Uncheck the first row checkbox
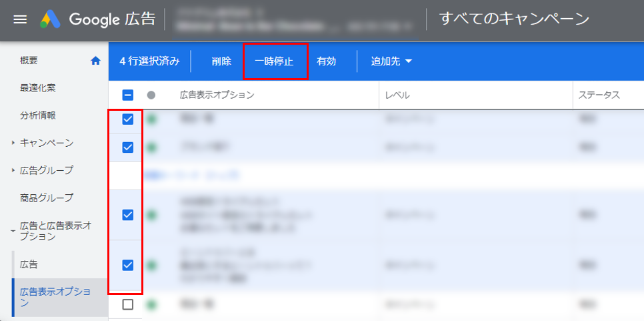Viewport: 644px width, 321px height. (128, 119)
